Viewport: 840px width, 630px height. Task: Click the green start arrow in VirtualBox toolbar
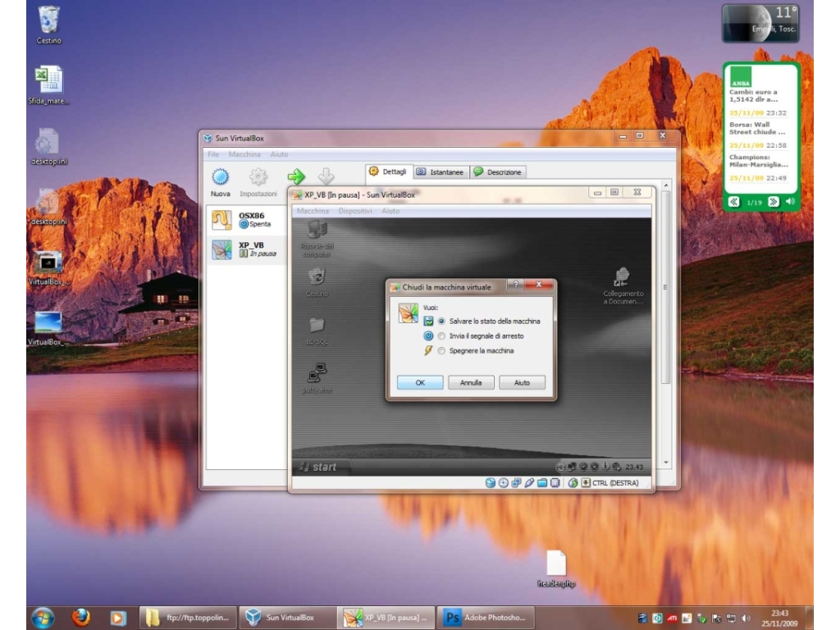point(296,176)
